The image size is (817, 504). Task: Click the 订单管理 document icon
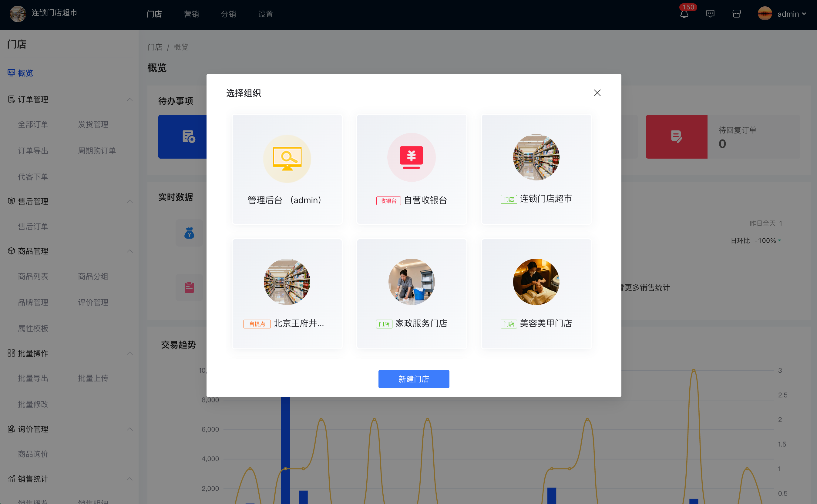pyautogui.click(x=11, y=99)
